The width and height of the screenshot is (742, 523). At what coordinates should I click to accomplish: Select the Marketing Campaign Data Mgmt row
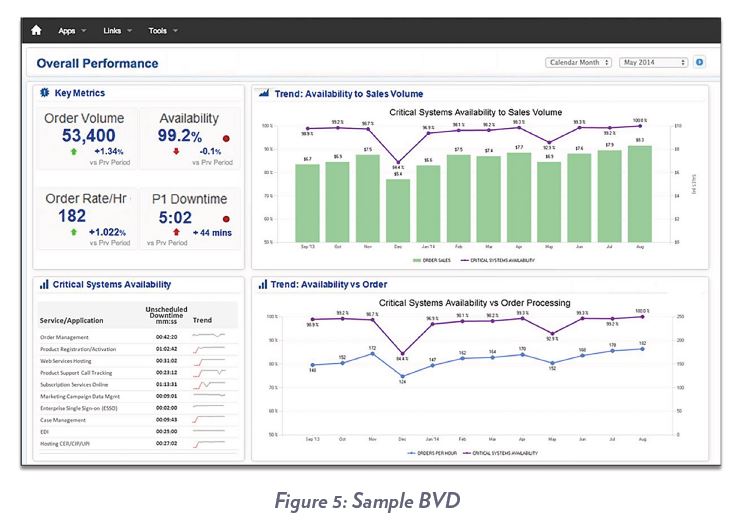click(x=138, y=397)
